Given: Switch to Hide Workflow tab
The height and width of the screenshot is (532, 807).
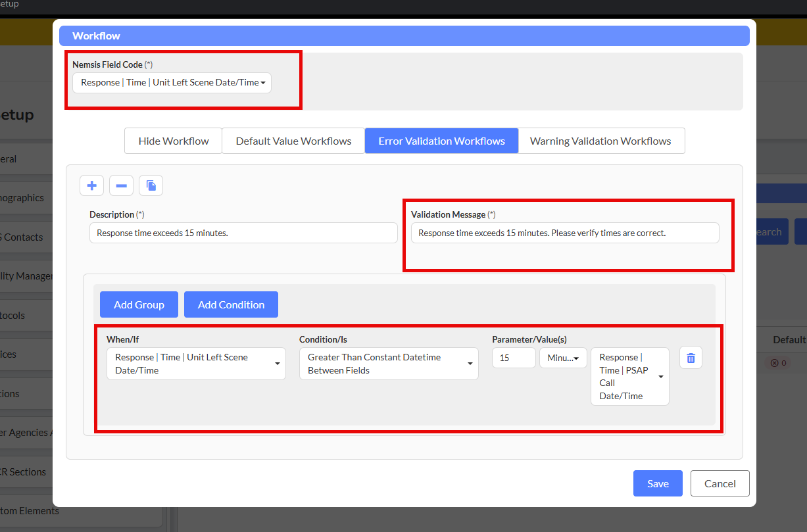Looking at the screenshot, I should [174, 141].
